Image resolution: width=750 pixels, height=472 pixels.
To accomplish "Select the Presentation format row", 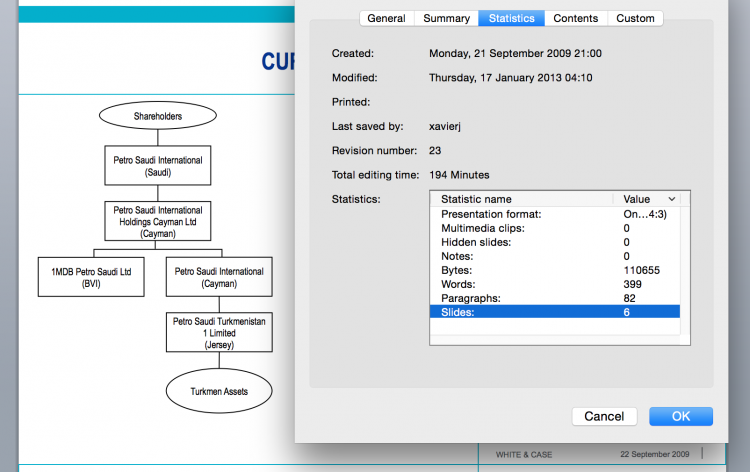I will click(x=555, y=214).
